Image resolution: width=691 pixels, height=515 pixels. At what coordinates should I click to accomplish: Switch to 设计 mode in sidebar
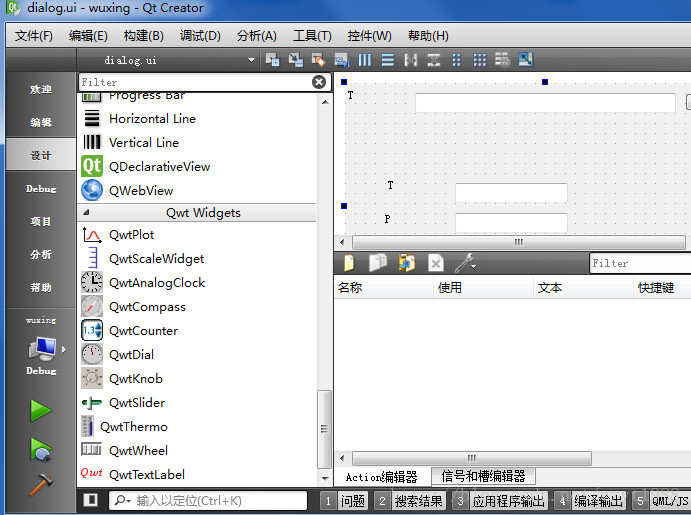[x=41, y=155]
